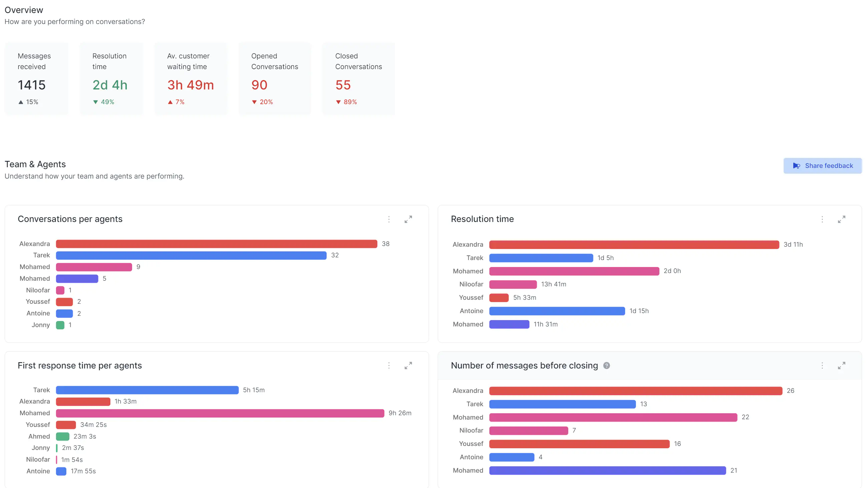Click the "5h 33m" label for Youssef
The width and height of the screenshot is (868, 488).
click(x=525, y=297)
